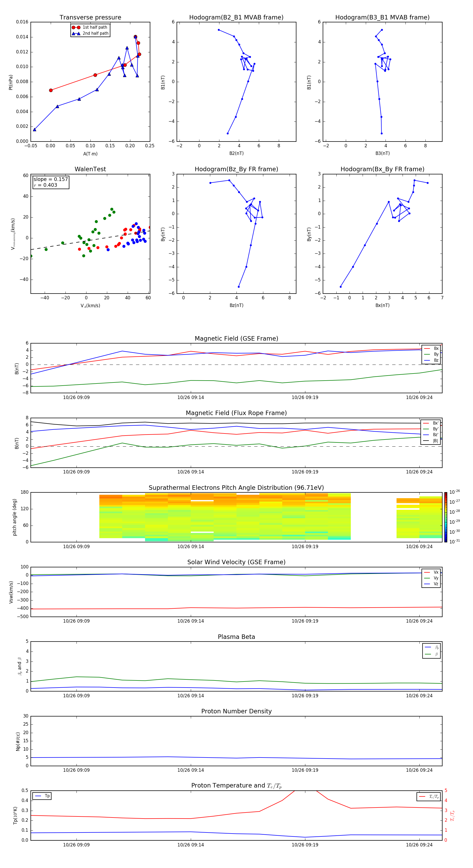Click the '1st half path' legend entry
Image resolution: width=473 pixels, height=868 pixels.
[90, 27]
